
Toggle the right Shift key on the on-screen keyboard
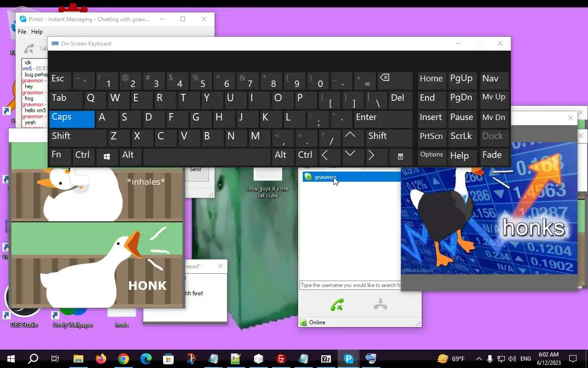click(389, 138)
